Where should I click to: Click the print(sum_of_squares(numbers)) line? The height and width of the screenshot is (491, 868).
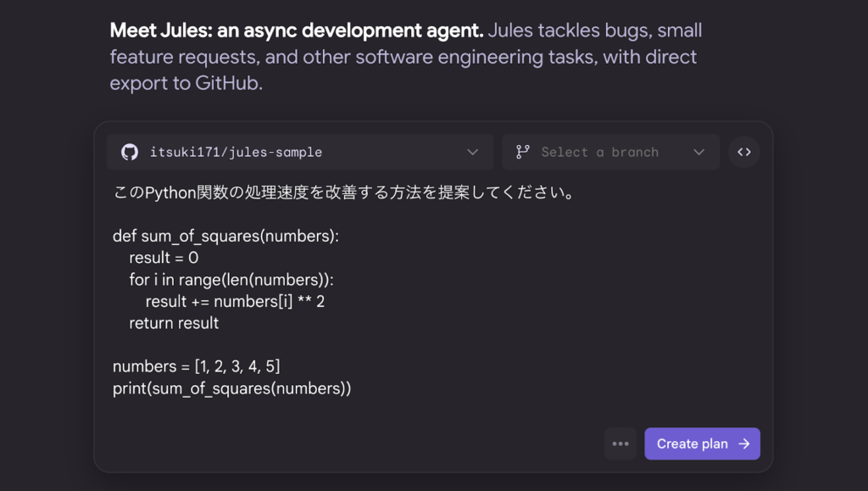(x=232, y=388)
